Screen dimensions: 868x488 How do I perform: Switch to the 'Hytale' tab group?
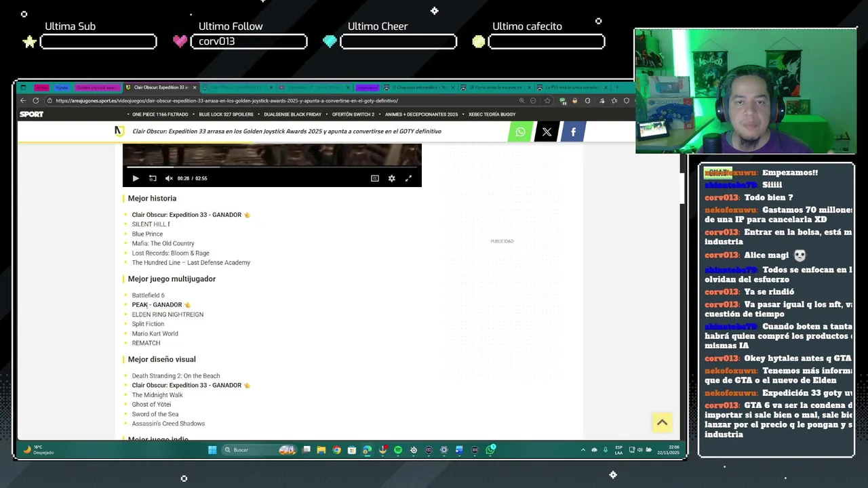(x=62, y=87)
